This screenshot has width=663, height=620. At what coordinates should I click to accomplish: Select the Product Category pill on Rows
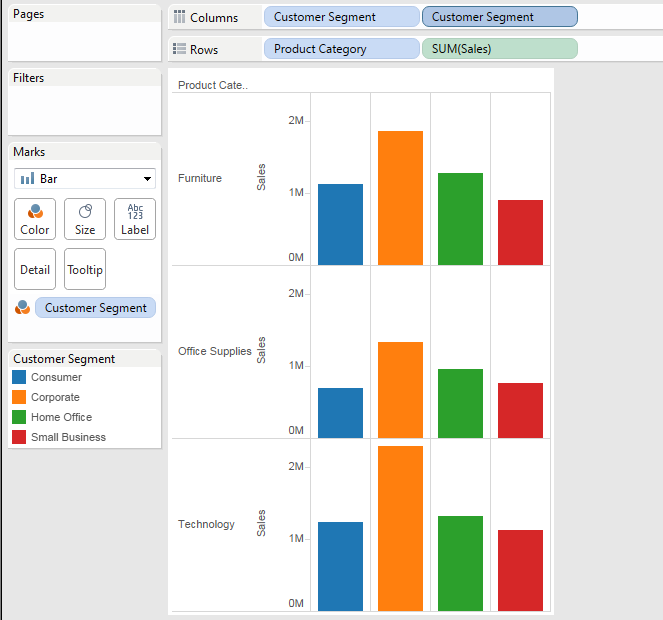(x=342, y=49)
